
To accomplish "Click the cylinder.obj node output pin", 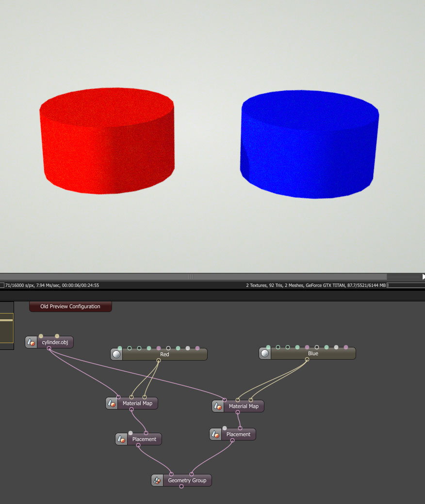I will [49, 348].
